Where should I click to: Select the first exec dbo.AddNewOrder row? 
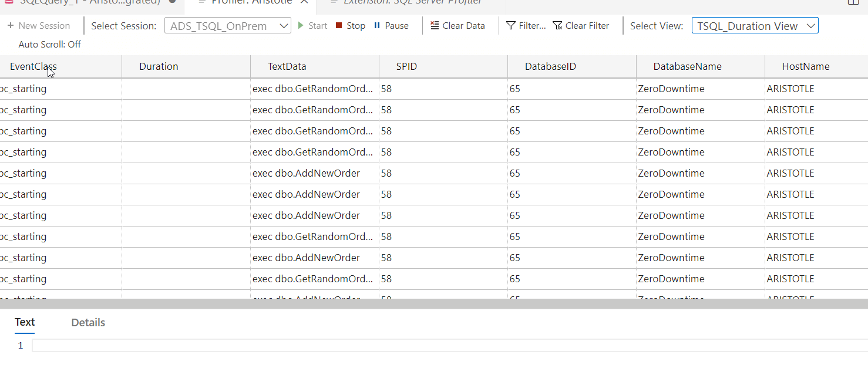coord(306,173)
